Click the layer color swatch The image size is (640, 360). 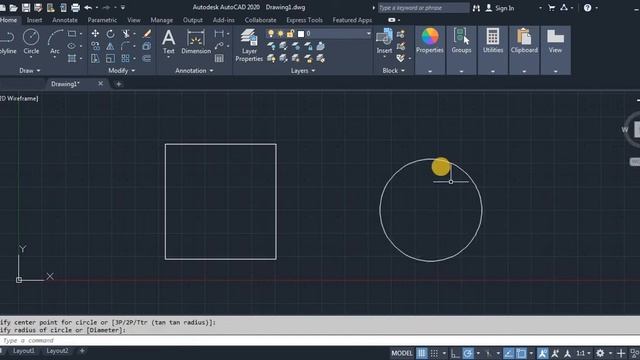(301, 33)
